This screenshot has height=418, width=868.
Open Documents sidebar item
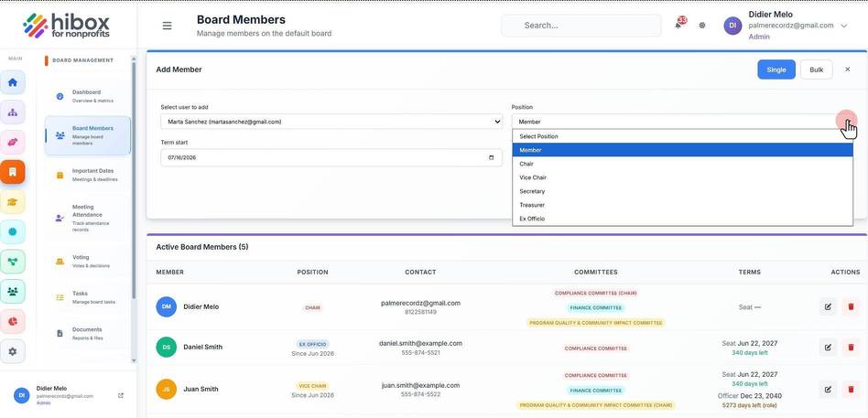coord(88,334)
